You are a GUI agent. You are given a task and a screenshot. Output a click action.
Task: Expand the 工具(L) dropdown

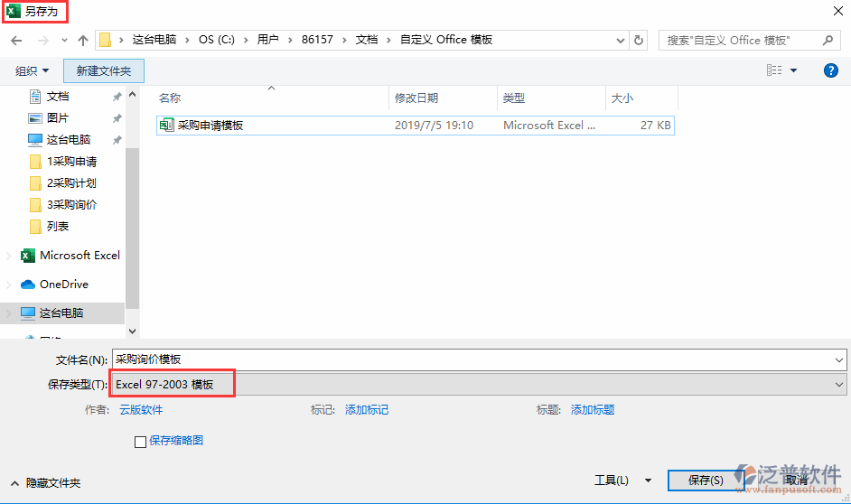coord(622,481)
